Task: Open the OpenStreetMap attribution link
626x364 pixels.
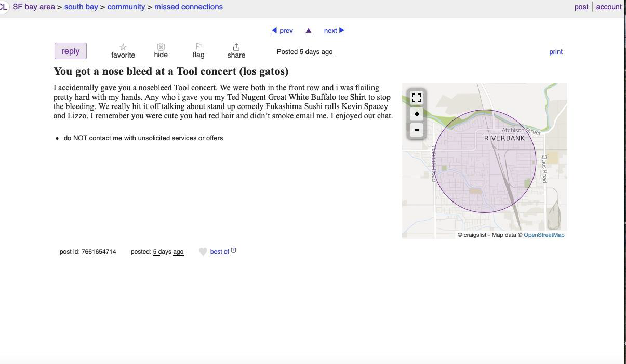Action: 544,235
